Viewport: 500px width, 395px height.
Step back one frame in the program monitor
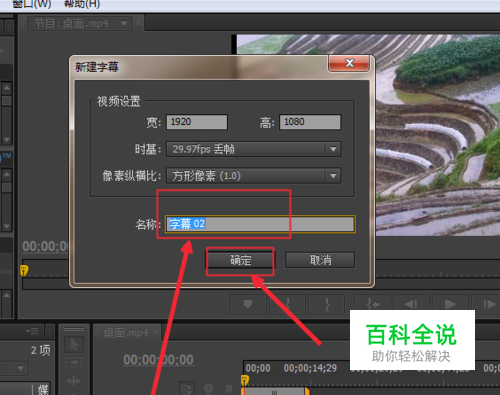[411, 304]
